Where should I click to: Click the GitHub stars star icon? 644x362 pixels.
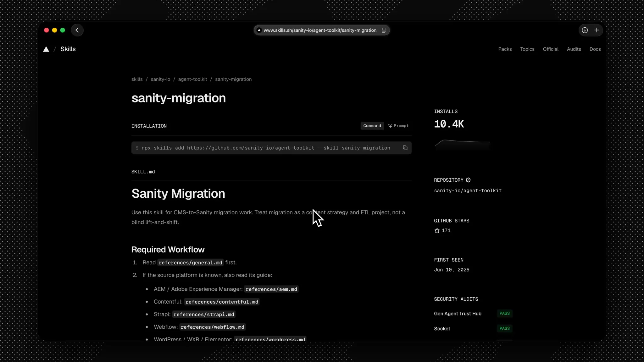437,231
